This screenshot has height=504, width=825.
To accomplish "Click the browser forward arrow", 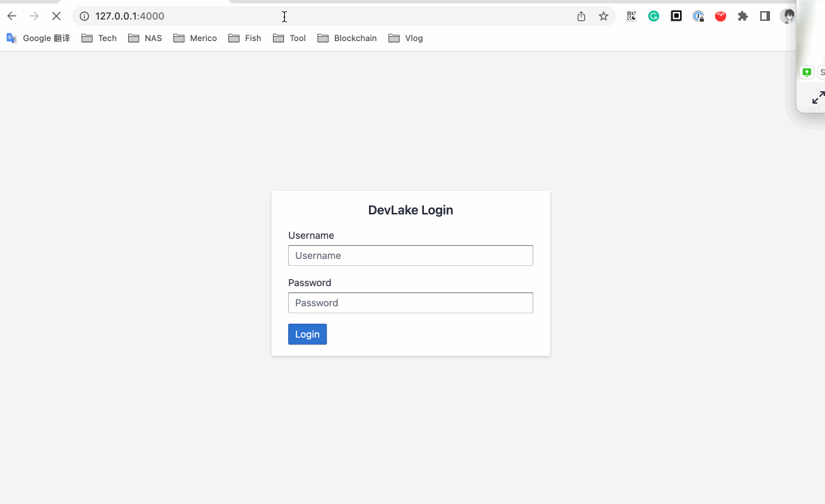I will coord(34,16).
